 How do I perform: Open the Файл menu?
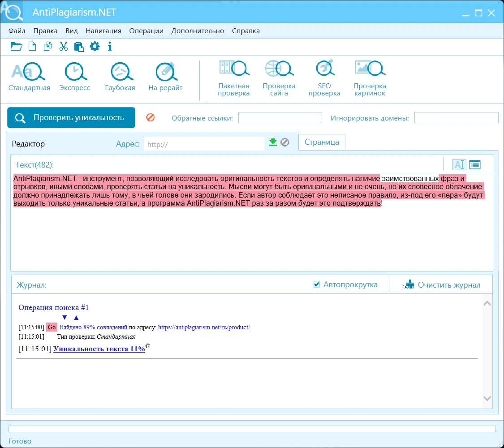[x=17, y=31]
